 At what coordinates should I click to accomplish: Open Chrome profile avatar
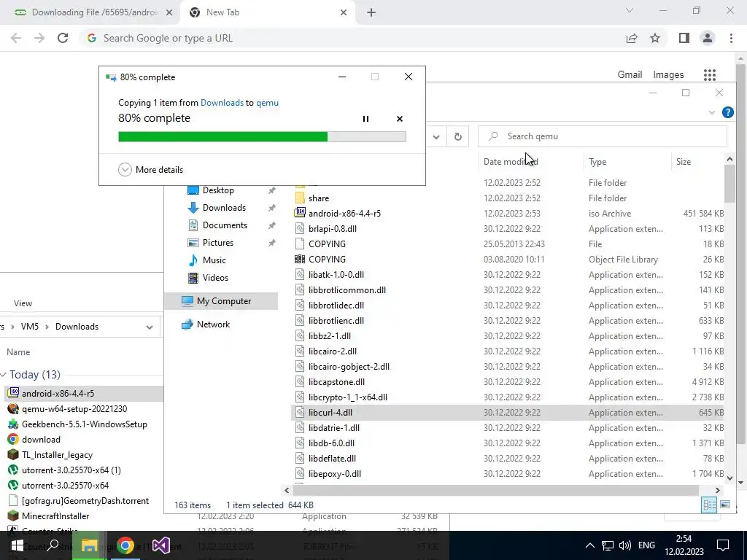(x=708, y=38)
